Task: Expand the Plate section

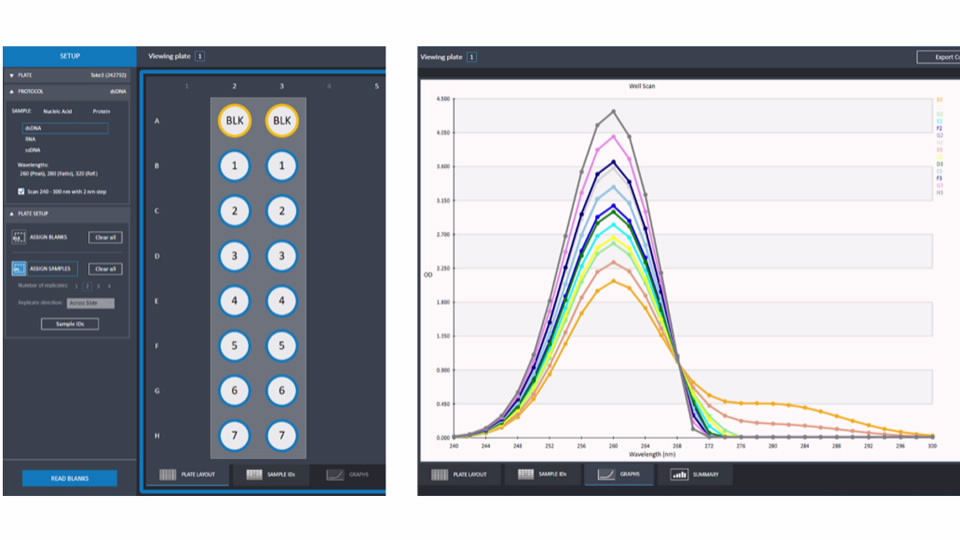Action: coord(10,75)
